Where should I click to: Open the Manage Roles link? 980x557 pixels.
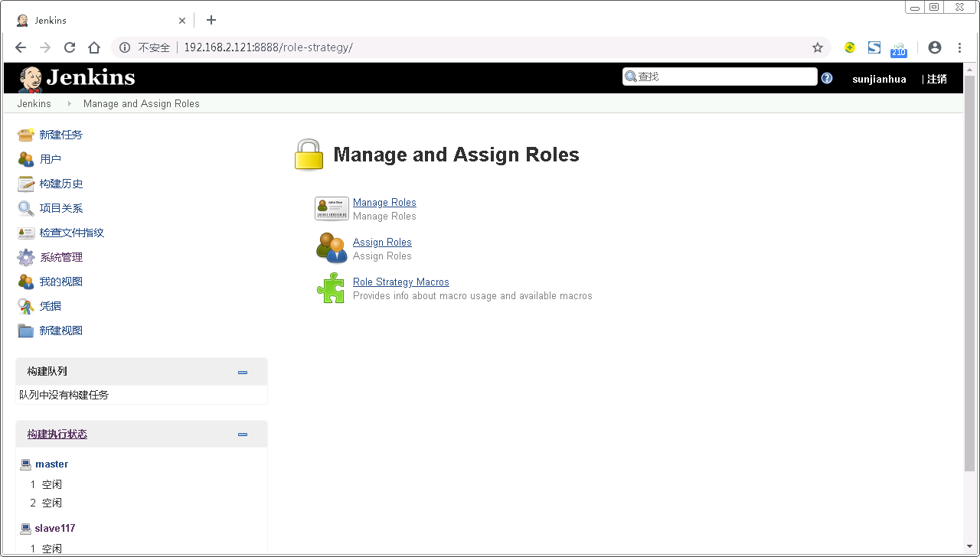pos(384,203)
